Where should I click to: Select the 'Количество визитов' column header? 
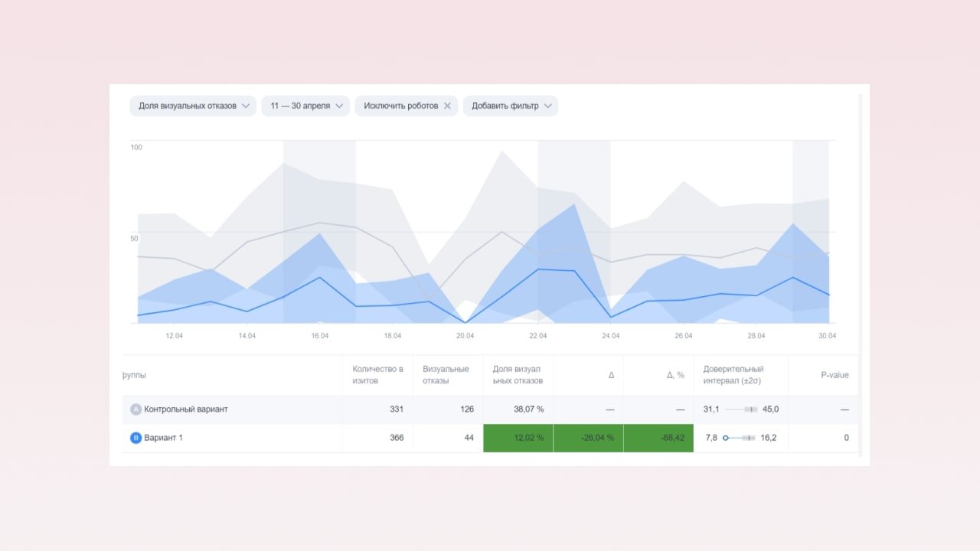378,375
